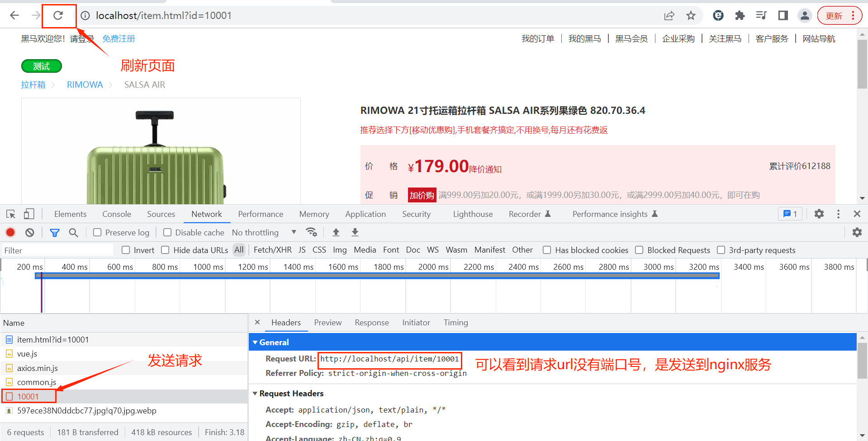The image size is (868, 441).
Task: Bookmark this page with the star icon
Action: 691,16
